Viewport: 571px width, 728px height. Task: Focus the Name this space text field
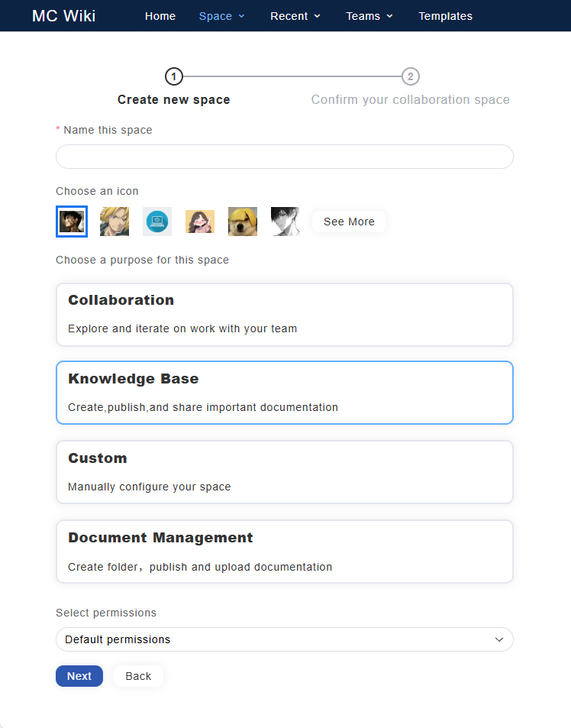(284, 157)
